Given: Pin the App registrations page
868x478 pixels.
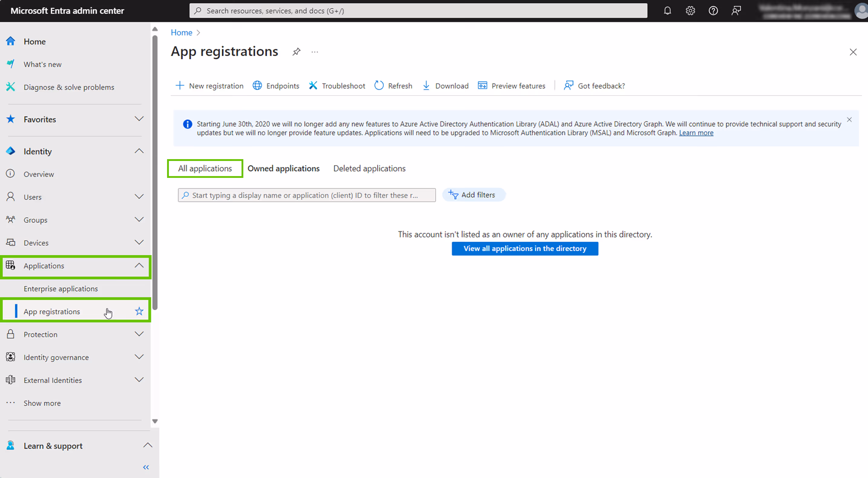Looking at the screenshot, I should pos(296,51).
